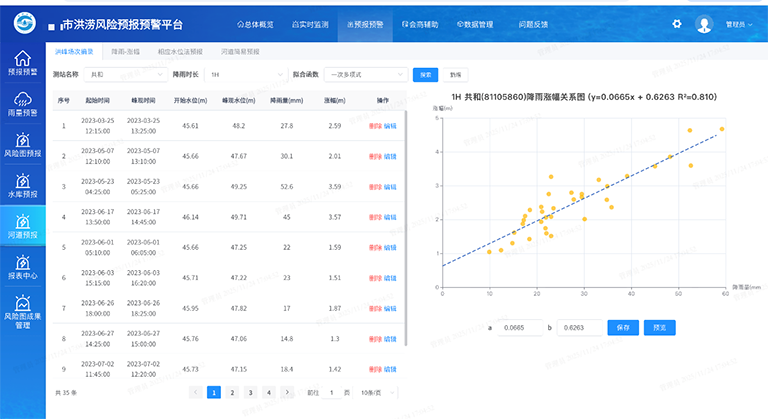
Task: Open 数据管理 top menu
Action: [x=475, y=25]
